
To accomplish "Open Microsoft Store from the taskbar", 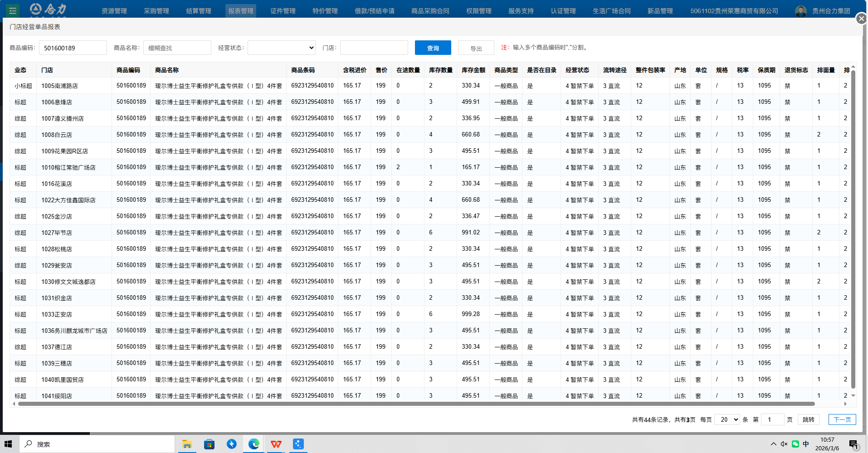I will [x=209, y=444].
